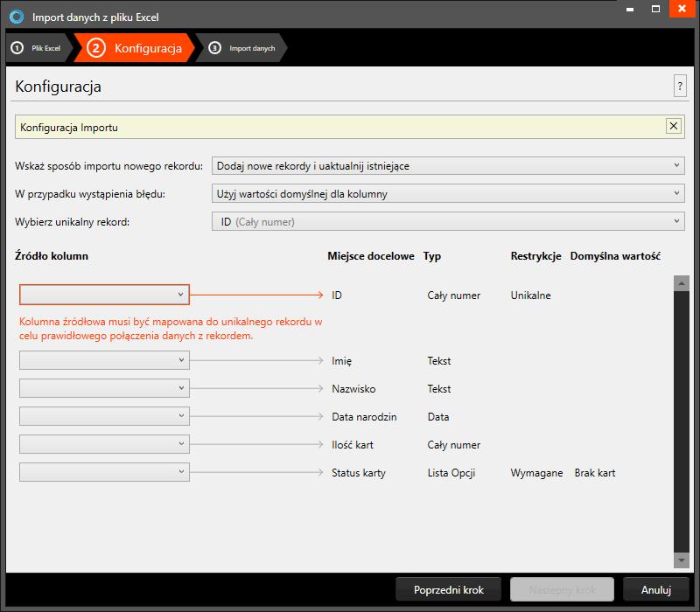This screenshot has height=612, width=700.
Task: Open source column dropdown for Imię
Action: pos(104,360)
